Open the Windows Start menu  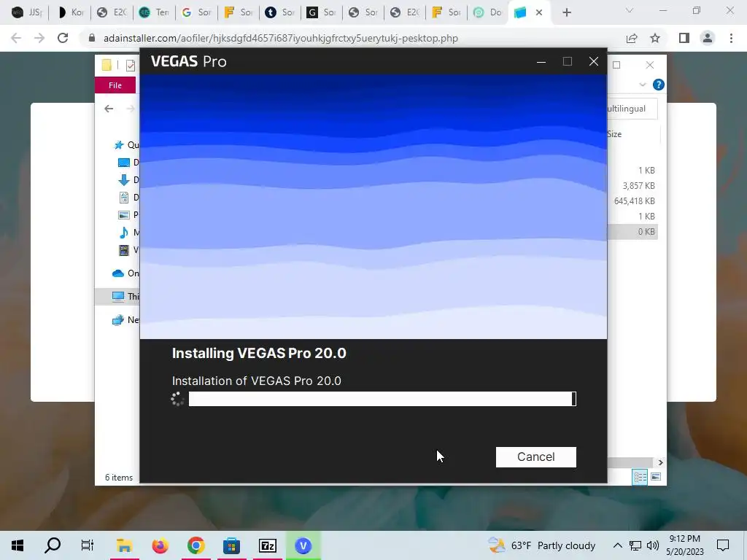18,545
